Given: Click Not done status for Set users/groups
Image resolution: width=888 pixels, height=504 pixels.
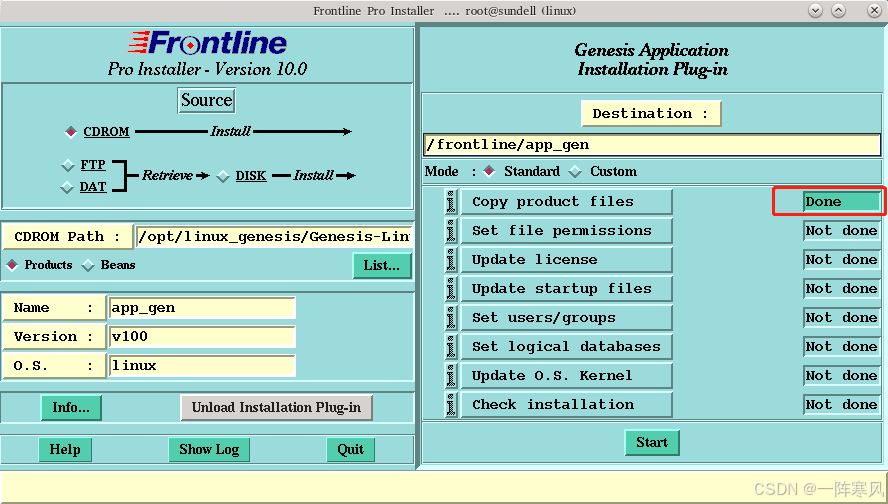Looking at the screenshot, I should point(842,318).
